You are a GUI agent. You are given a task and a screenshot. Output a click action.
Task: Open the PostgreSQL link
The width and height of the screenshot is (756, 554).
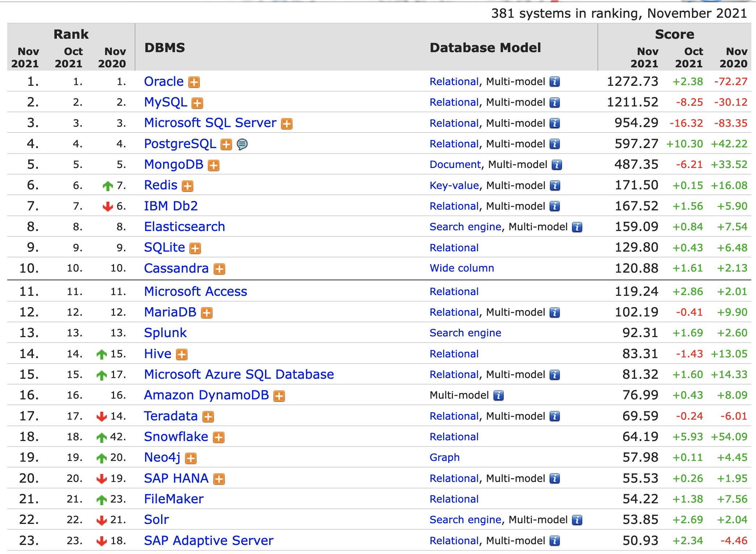click(x=180, y=144)
